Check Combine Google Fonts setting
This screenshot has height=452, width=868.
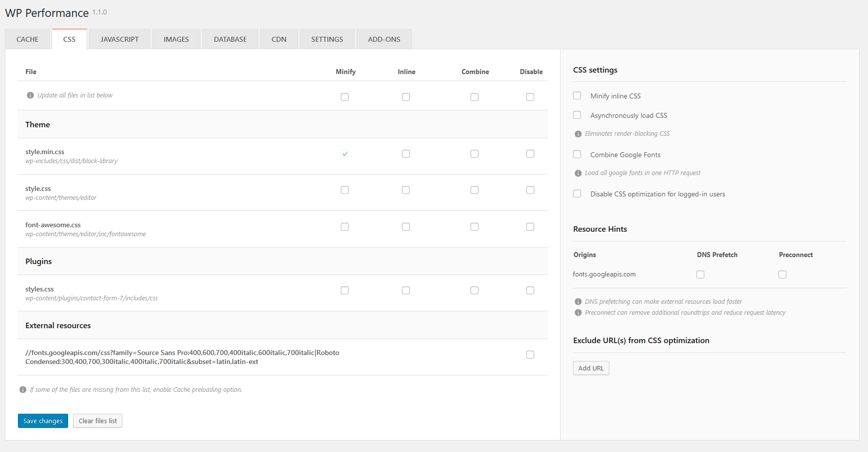(x=577, y=155)
